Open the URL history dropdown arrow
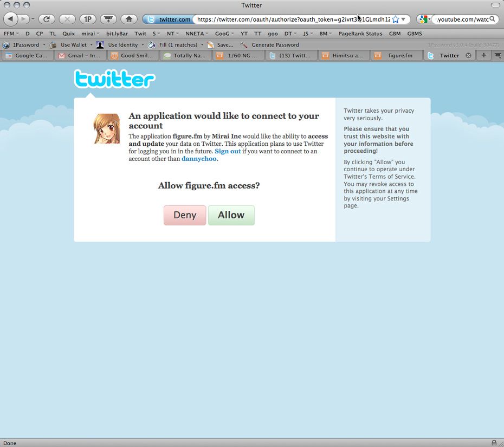Image resolution: width=504 pixels, height=447 pixels. [403, 20]
